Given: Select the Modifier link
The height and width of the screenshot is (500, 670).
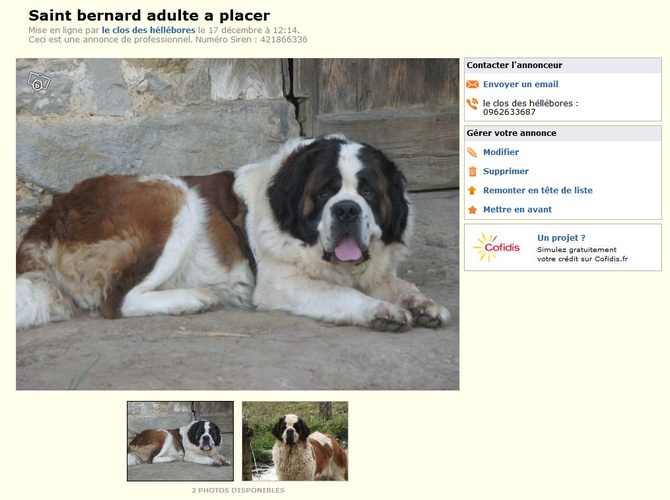Looking at the screenshot, I should pyautogui.click(x=501, y=152).
